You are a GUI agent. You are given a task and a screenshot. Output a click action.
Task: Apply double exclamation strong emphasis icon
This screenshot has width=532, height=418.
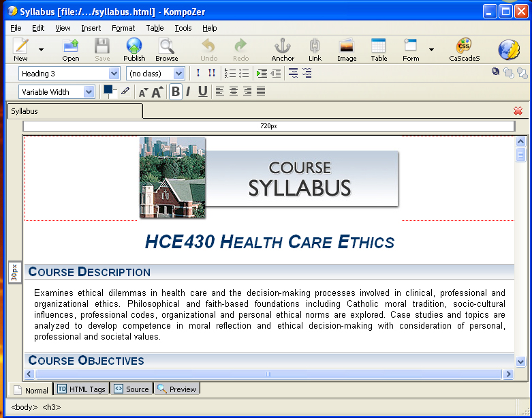212,73
